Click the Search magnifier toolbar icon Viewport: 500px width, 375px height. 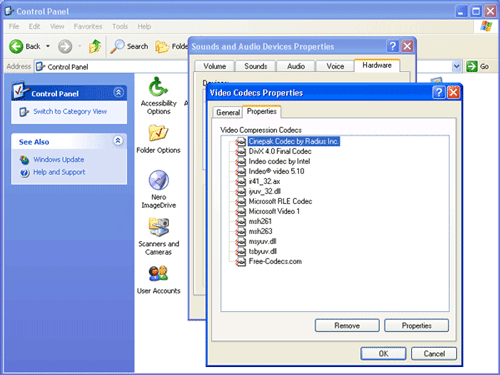coord(117,46)
